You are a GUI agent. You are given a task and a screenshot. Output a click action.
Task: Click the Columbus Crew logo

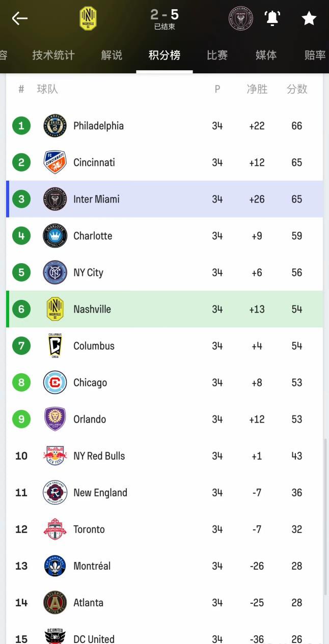[55, 346]
